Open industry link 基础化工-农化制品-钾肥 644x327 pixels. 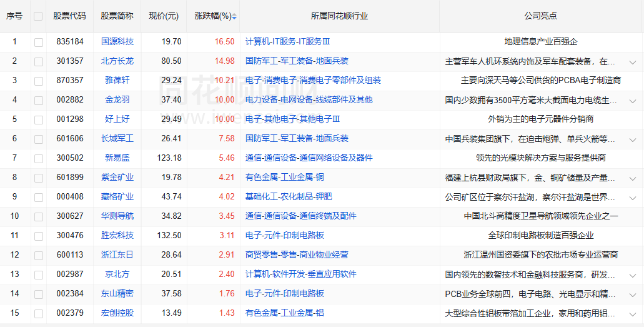tap(289, 196)
